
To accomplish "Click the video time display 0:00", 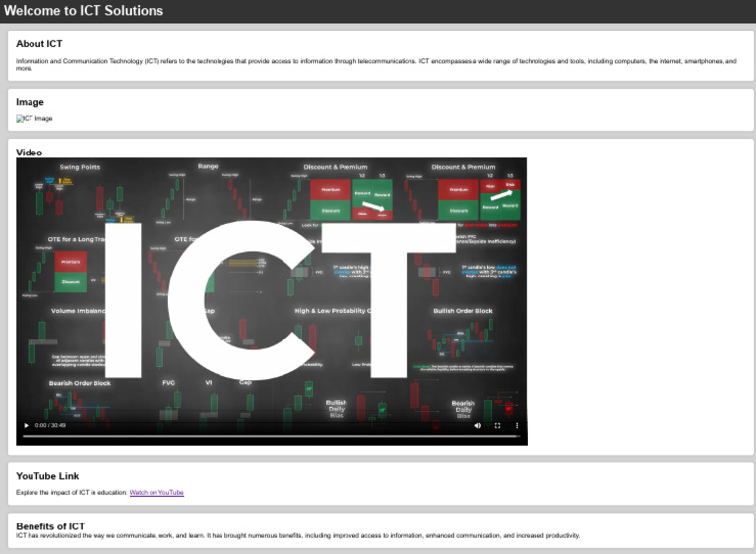I will tap(50, 425).
